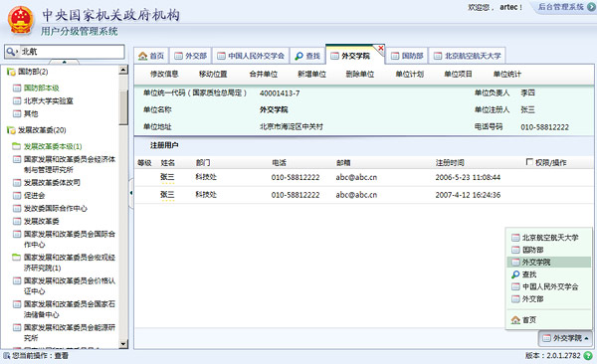Viewport: 597px width, 364px height.
Task: Expand the 发展改革委(20) tree folder icon
Action: point(11,130)
